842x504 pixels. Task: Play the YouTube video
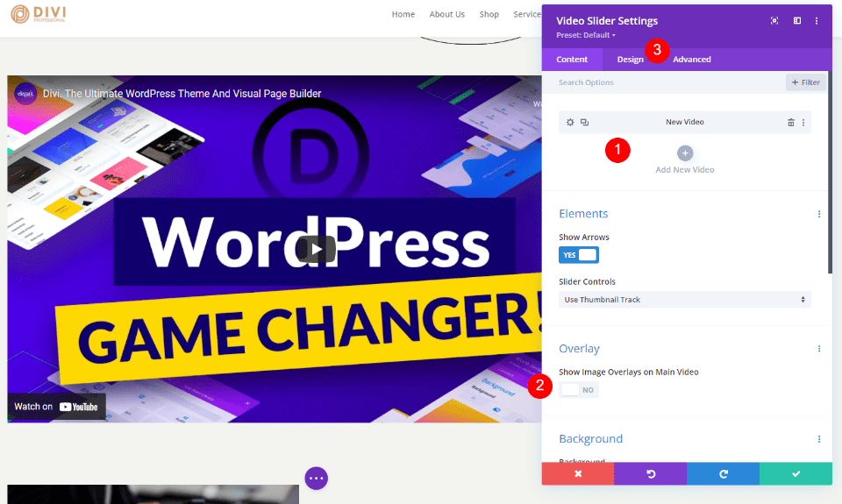(316, 250)
